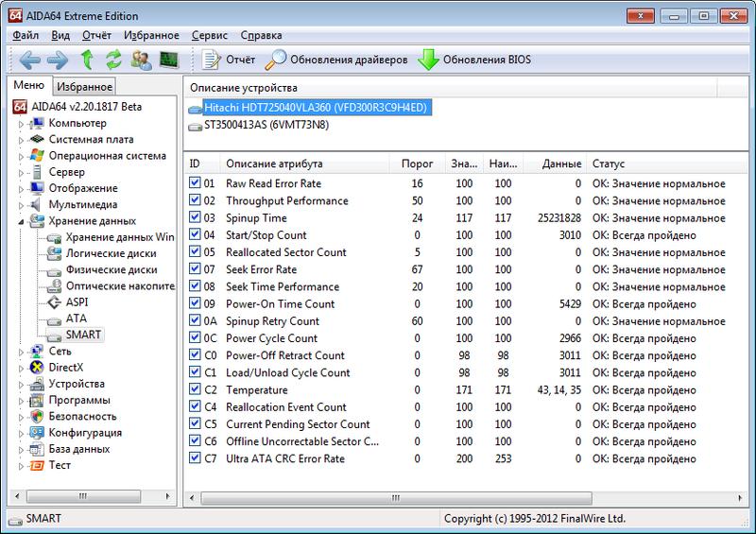Viewport: 756px width, 534px height.
Task: Expand the Конфигурация tree node
Action: [x=21, y=434]
